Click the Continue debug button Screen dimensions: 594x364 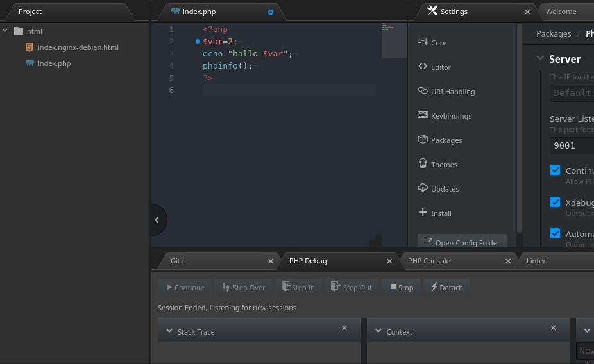[185, 288]
